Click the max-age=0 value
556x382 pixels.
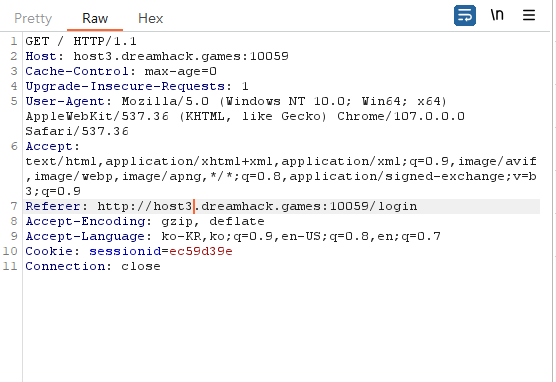(180, 71)
